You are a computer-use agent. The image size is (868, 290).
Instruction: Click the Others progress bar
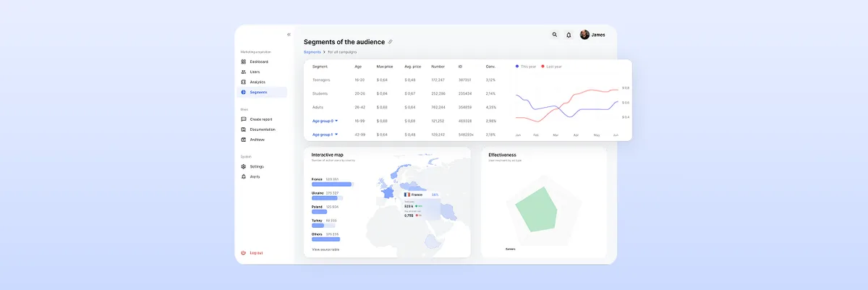(x=325, y=239)
